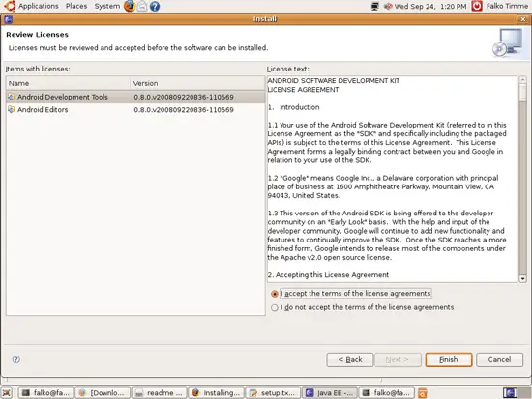Viewport: 532px width, 399px height.
Task: Open the Places menu
Action: [x=76, y=6]
